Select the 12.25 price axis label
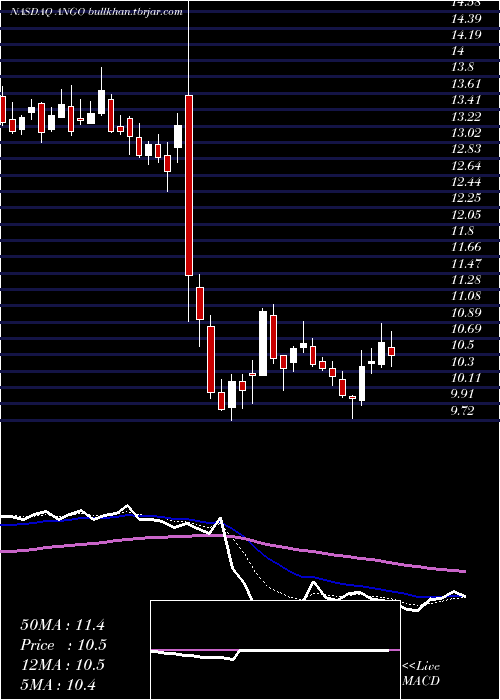The image size is (500, 700). [466, 198]
